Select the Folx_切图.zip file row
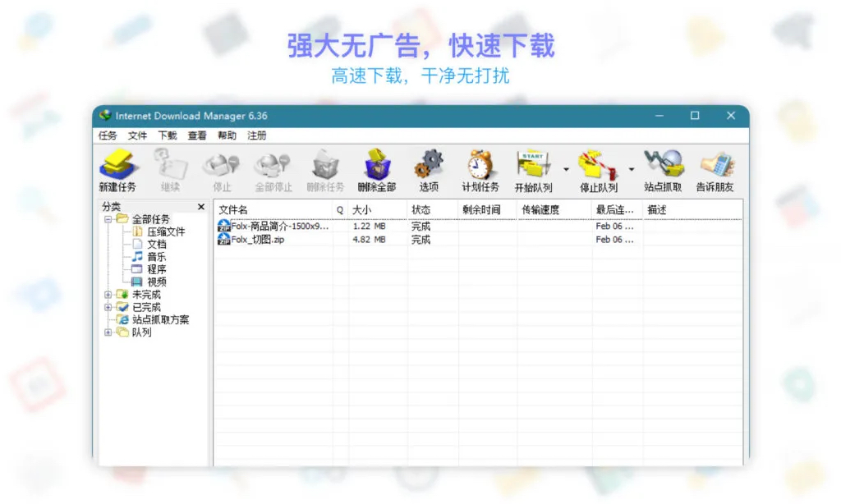 click(479, 240)
